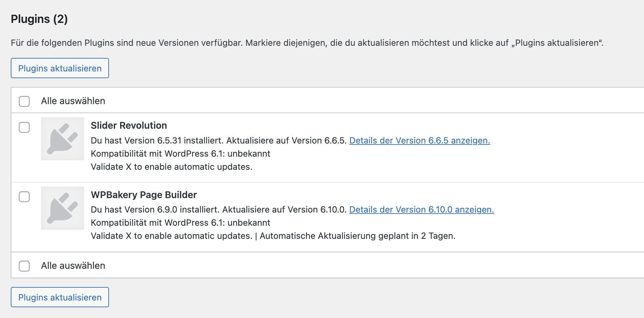Click WPBakery's WordPress 6.1 compatibility text
This screenshot has width=644, height=318.
coord(180,223)
